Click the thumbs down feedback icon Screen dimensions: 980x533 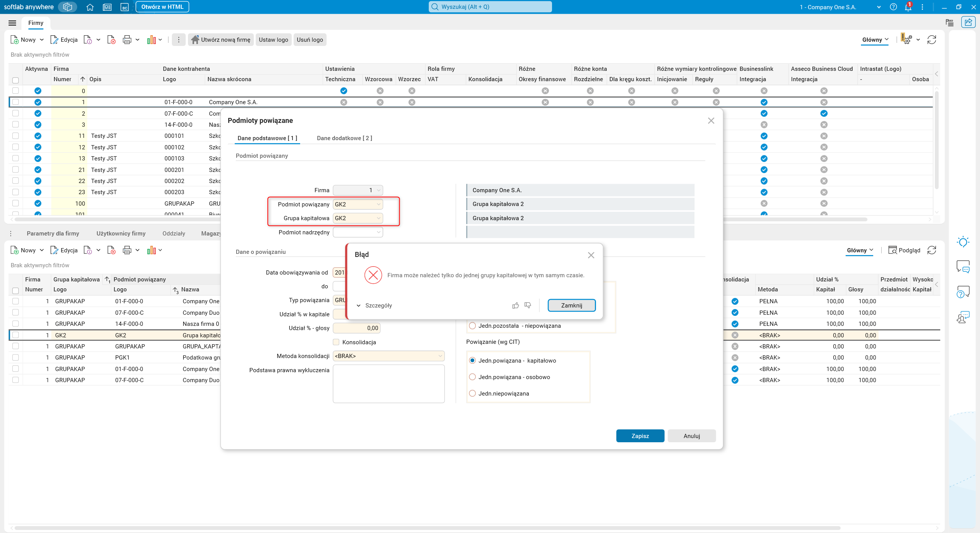[x=528, y=305]
